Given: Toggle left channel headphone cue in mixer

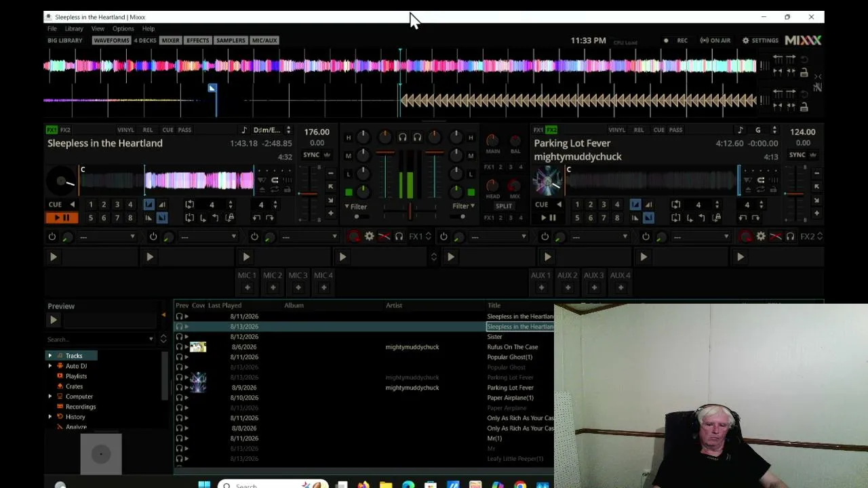Looking at the screenshot, I should click(x=402, y=138).
